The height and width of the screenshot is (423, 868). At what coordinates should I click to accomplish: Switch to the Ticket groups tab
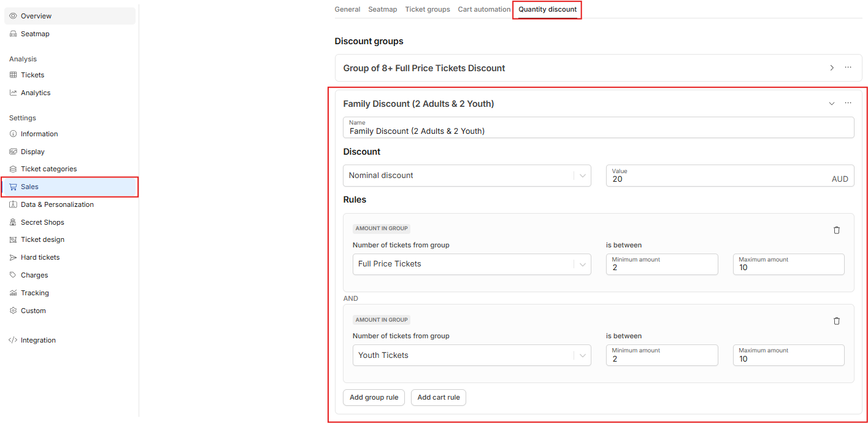[428, 9]
